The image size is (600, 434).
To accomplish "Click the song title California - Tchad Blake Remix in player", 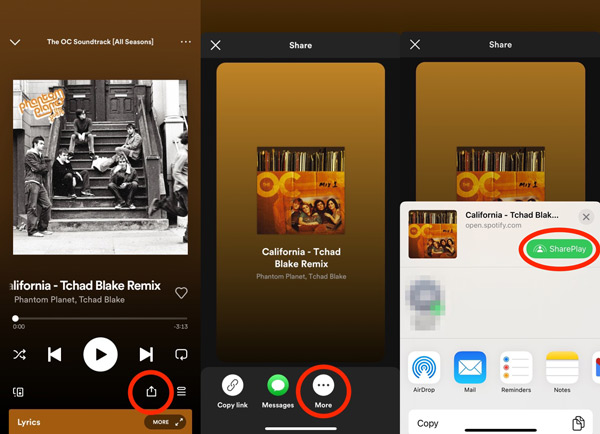I will 85,286.
